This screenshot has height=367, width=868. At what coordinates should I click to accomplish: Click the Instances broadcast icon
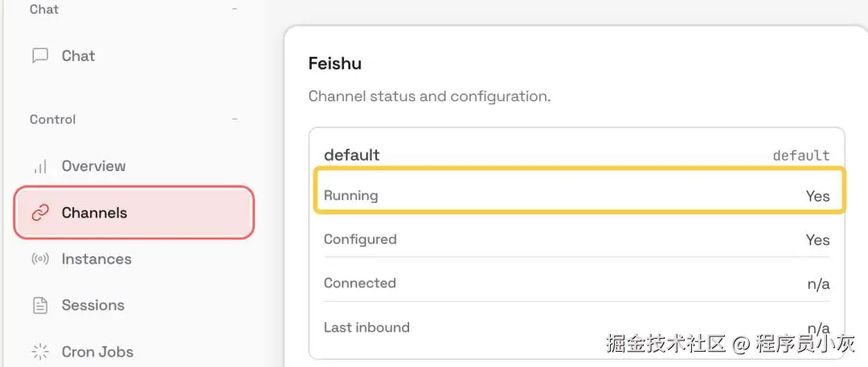40,259
